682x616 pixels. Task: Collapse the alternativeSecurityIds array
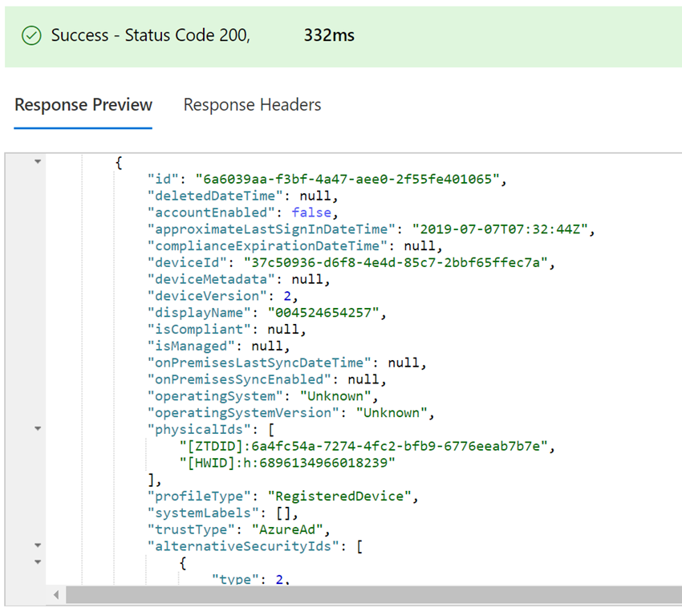point(37,545)
